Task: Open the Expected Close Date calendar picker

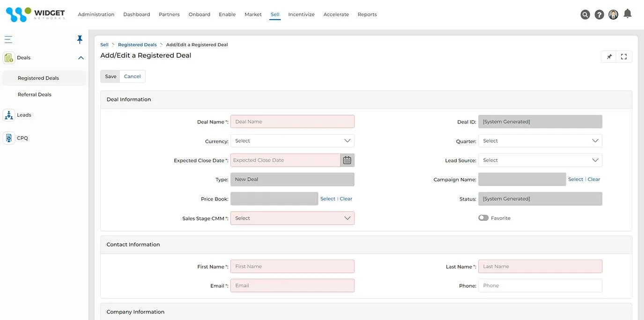Action: point(347,160)
